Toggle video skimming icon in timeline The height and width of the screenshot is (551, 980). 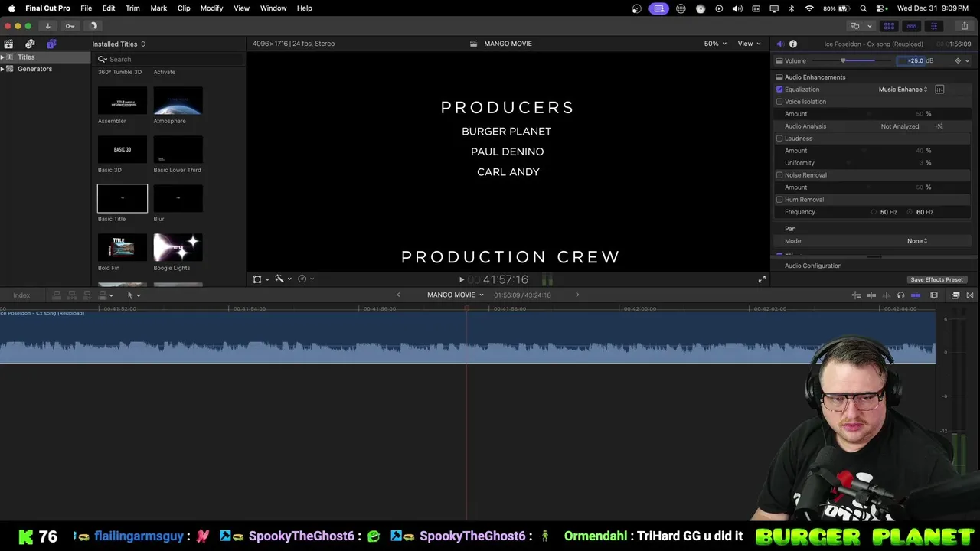pyautogui.click(x=871, y=295)
